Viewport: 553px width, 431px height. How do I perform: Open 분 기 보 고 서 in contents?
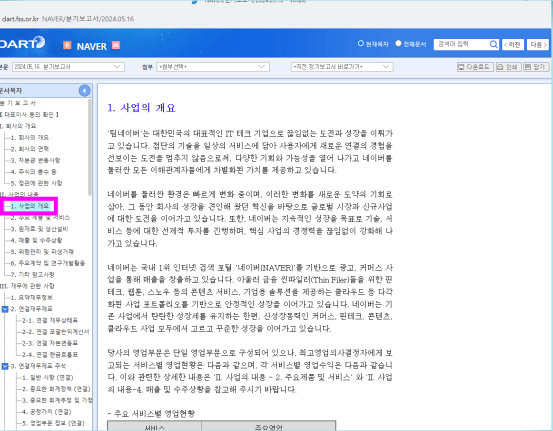(x=18, y=103)
